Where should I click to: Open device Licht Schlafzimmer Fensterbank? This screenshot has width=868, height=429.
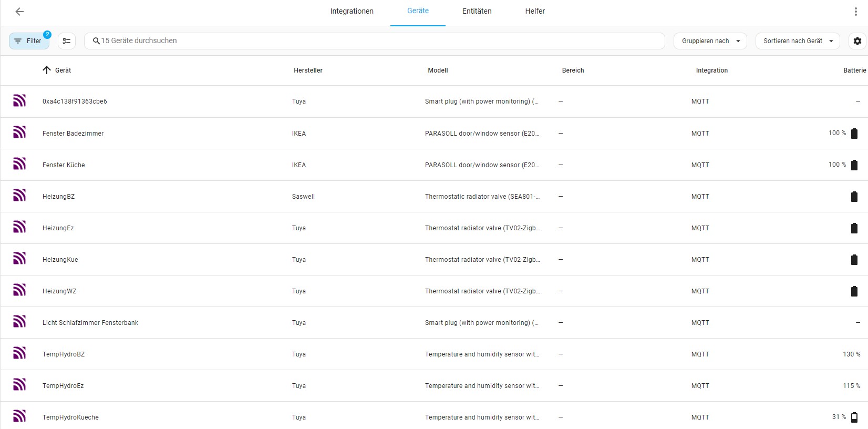click(90, 323)
